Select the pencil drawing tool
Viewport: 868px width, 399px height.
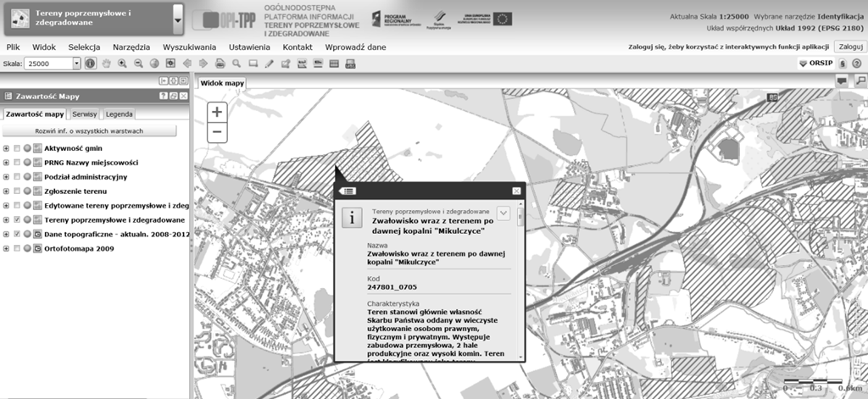pos(269,64)
